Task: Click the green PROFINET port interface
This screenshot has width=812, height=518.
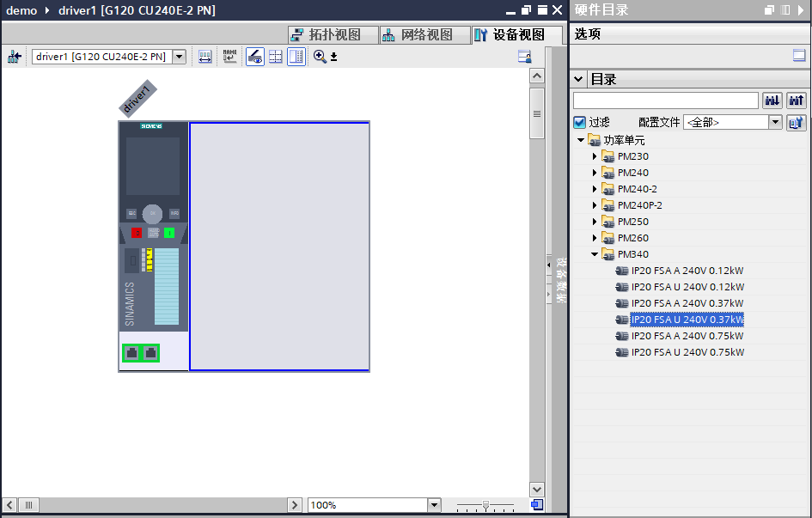Action: coord(141,353)
